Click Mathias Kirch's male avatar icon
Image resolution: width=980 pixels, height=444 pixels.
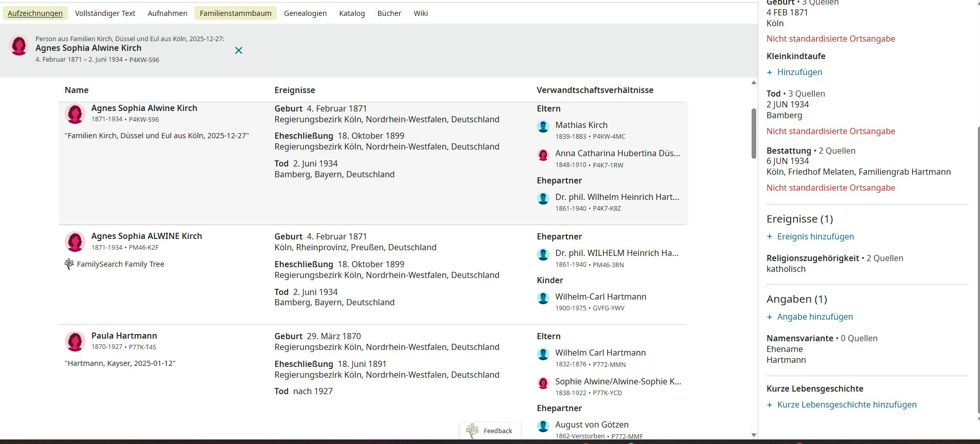click(x=543, y=126)
